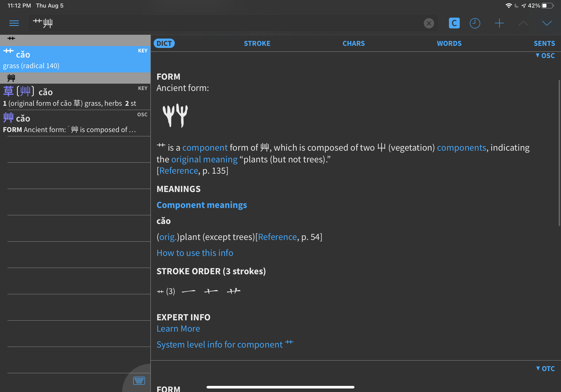
Task: Open the WORDS tab
Action: coord(449,43)
